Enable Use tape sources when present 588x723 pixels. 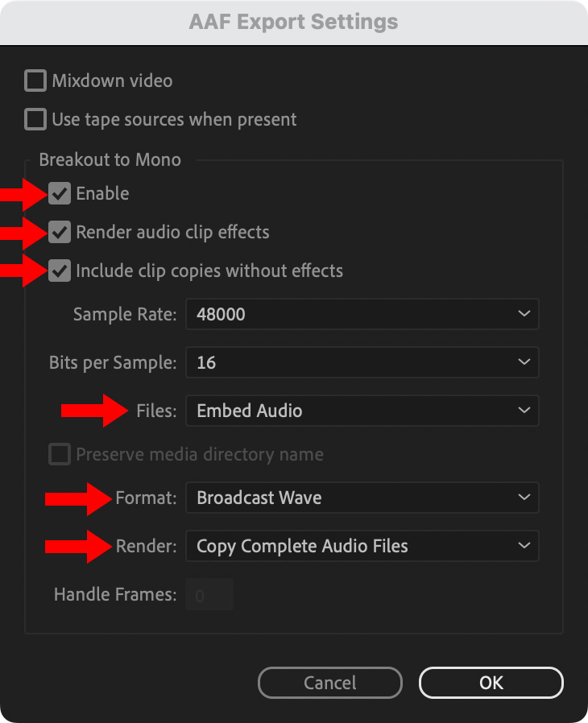[x=35, y=120]
